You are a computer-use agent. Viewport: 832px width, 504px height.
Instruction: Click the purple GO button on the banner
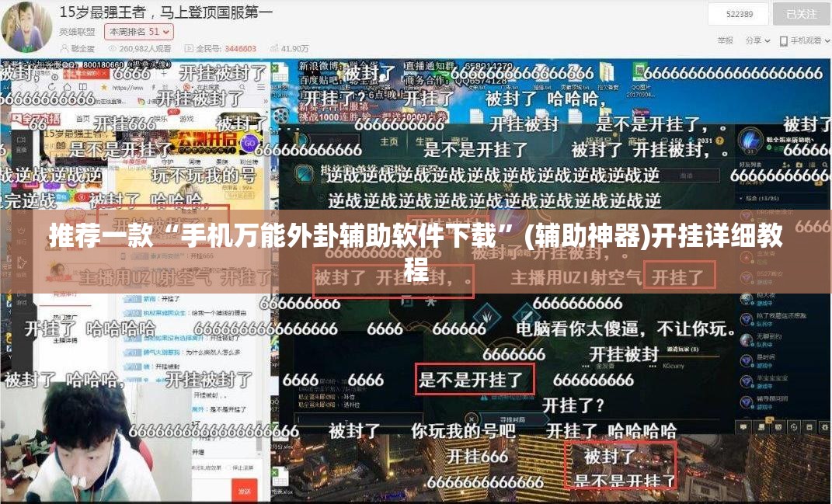249,143
